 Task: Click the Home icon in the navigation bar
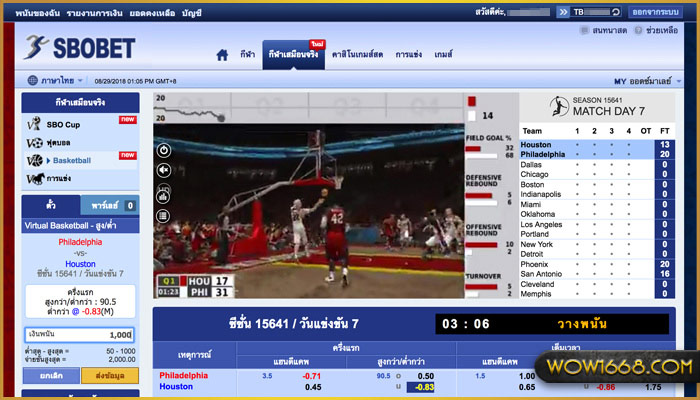pos(222,55)
